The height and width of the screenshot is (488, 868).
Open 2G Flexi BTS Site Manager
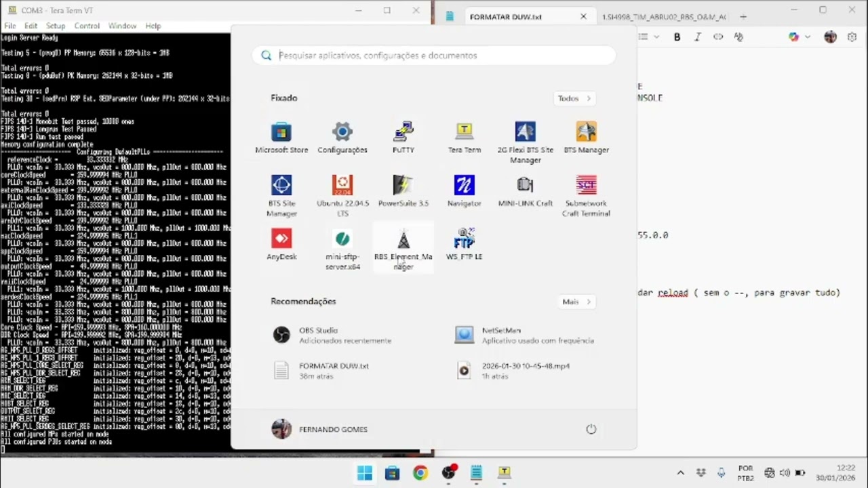pos(526,142)
